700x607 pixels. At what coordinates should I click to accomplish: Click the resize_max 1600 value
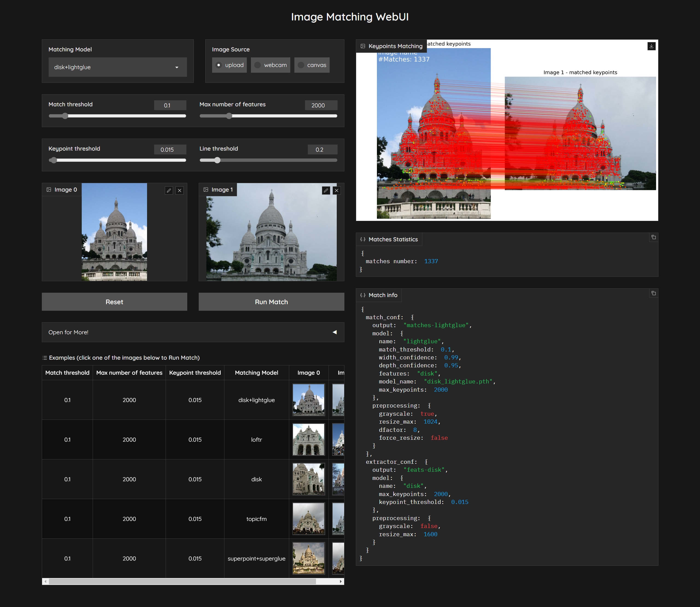(430, 534)
